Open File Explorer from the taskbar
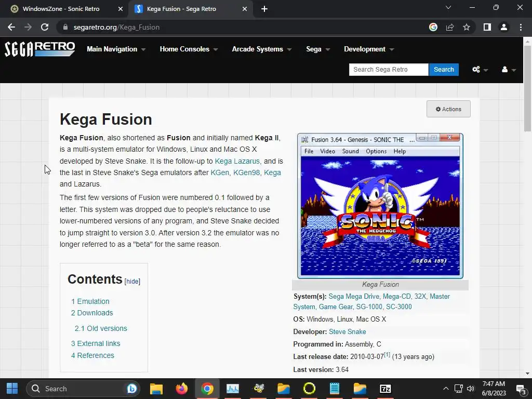 (x=156, y=389)
